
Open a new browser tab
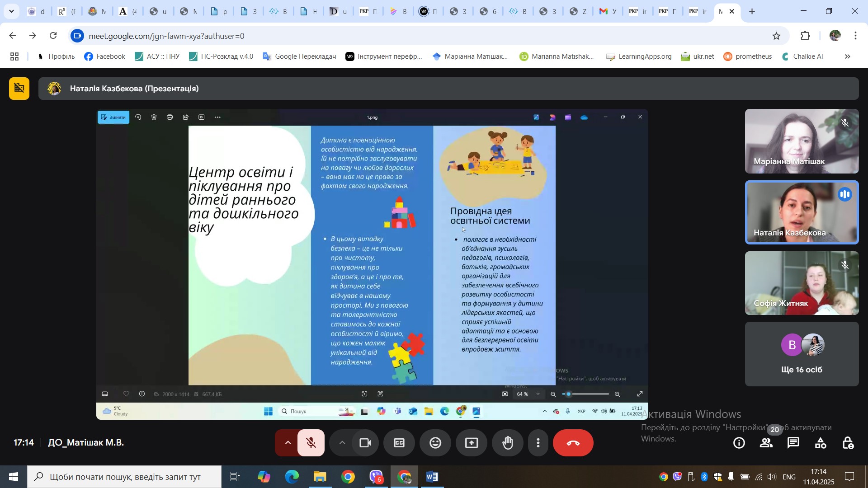tap(752, 12)
